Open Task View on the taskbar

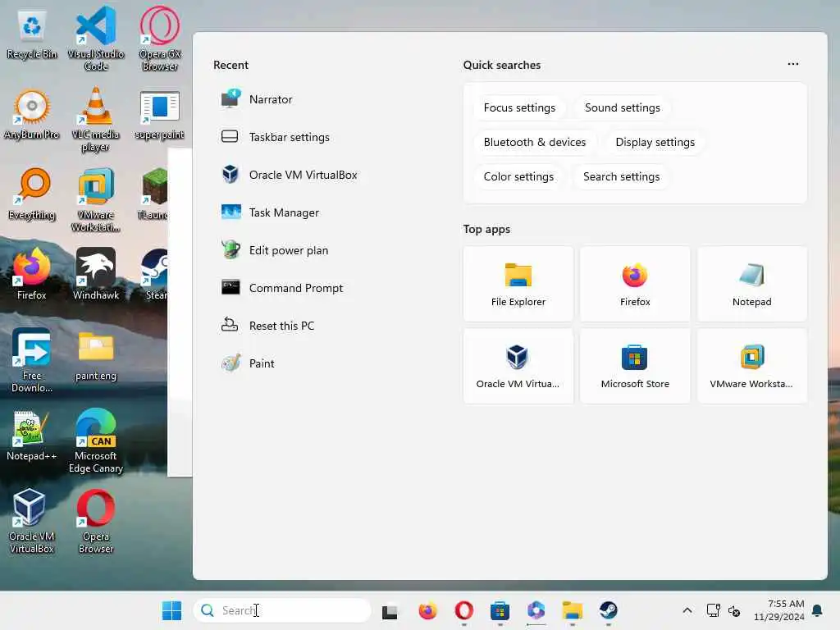pos(390,610)
